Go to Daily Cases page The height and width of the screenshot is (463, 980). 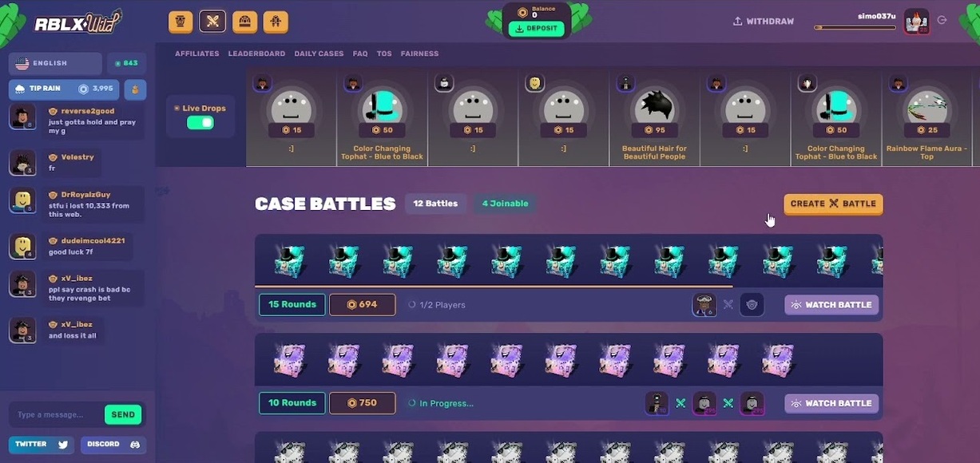tap(319, 53)
